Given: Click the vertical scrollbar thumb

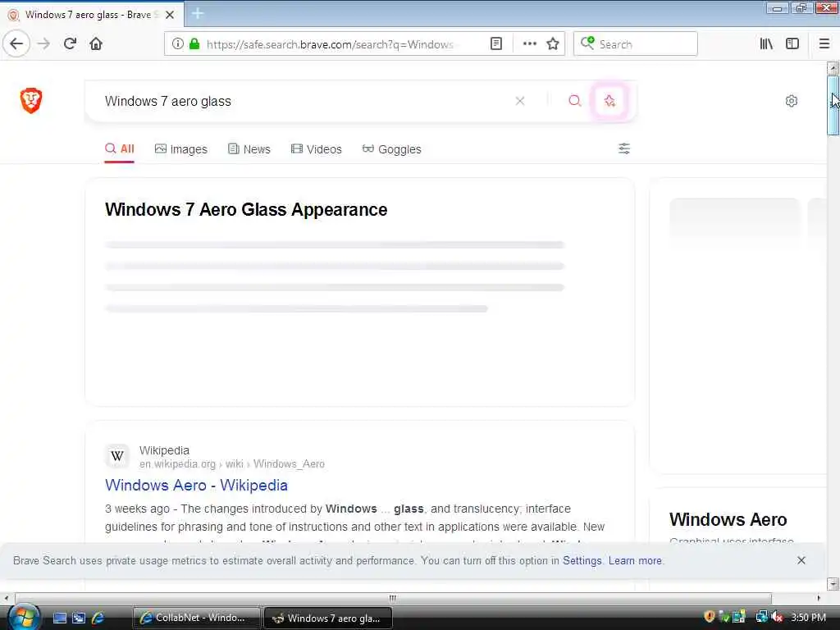Looking at the screenshot, I should click(x=833, y=106).
